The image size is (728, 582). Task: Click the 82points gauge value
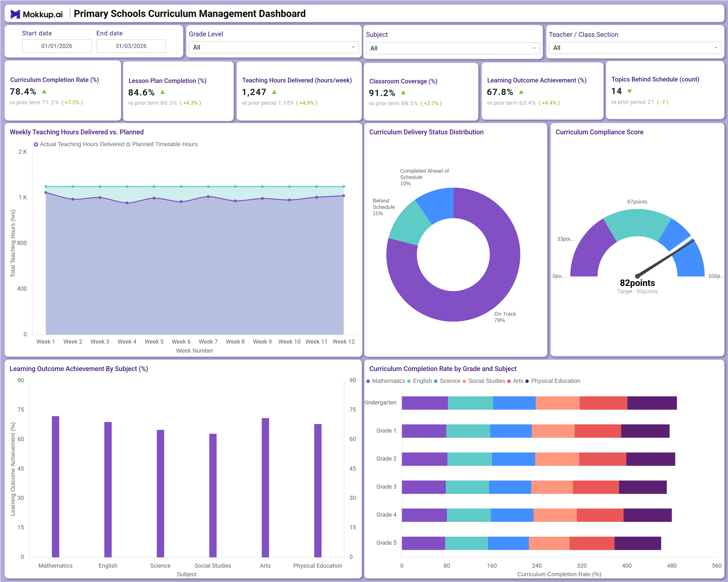(637, 283)
